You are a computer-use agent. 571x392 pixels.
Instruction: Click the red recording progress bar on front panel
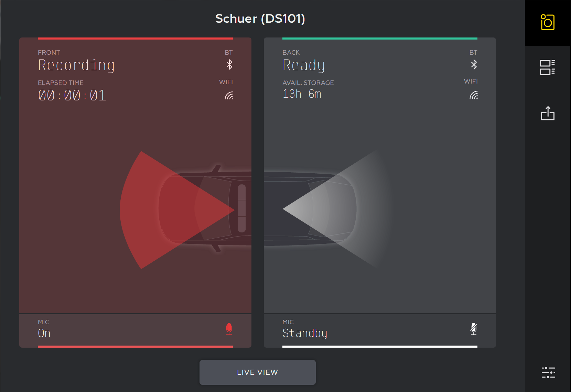click(x=135, y=38)
